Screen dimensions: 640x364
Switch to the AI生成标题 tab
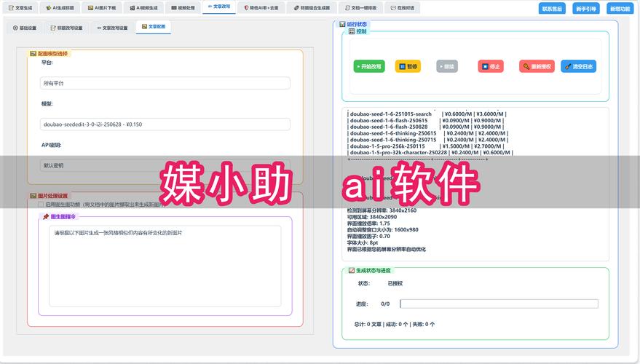click(60, 8)
